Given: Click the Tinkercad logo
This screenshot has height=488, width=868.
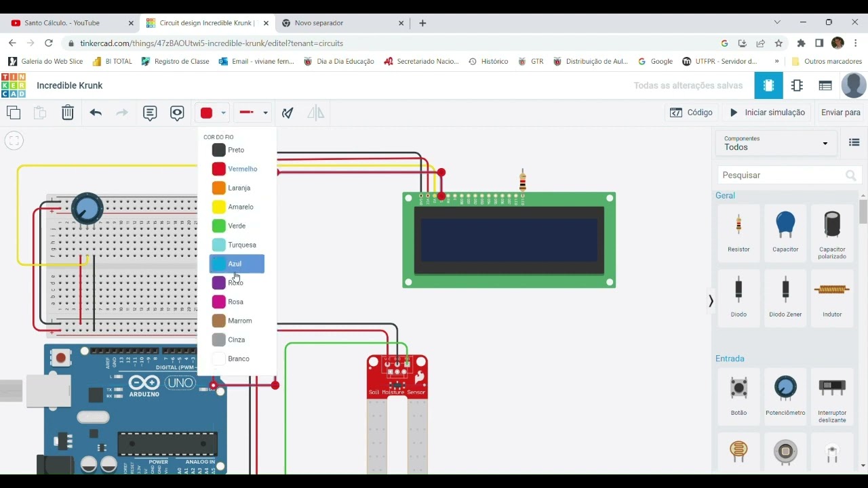Looking at the screenshot, I should [x=14, y=85].
